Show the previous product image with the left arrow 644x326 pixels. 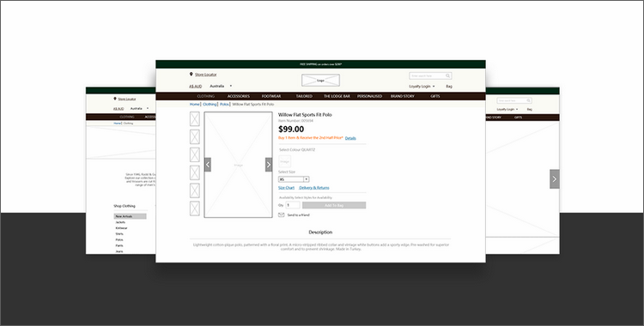[x=208, y=165]
